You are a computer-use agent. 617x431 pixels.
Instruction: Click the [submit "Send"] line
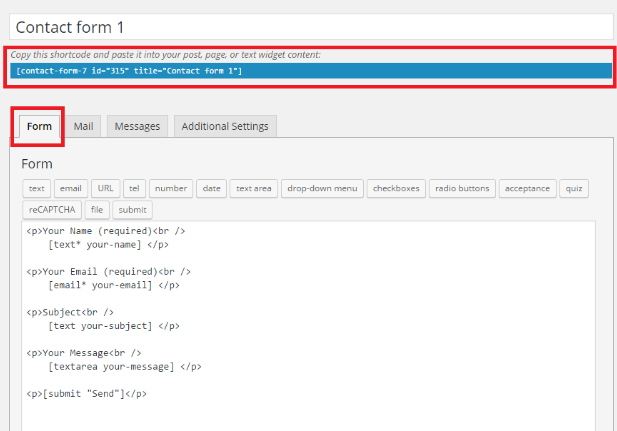(87, 394)
